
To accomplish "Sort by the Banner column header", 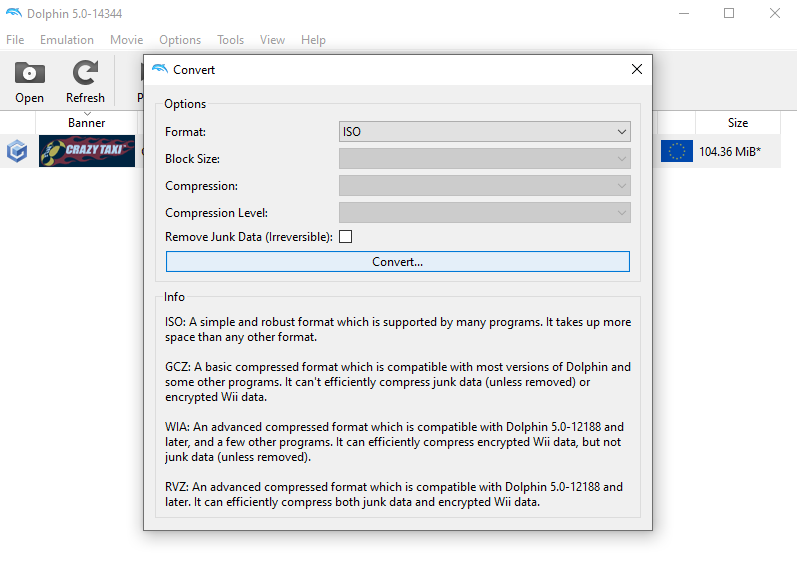I will 86,122.
